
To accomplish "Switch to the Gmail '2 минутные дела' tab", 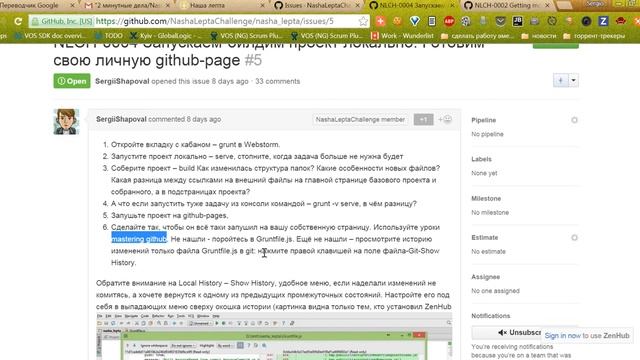I will [127, 6].
